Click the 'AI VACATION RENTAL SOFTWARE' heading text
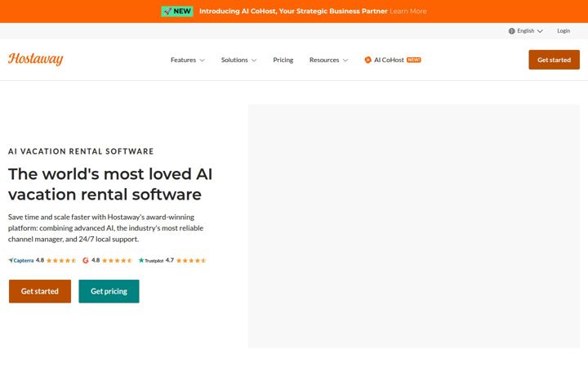Viewport: 588px width, 368px height. [x=81, y=151]
